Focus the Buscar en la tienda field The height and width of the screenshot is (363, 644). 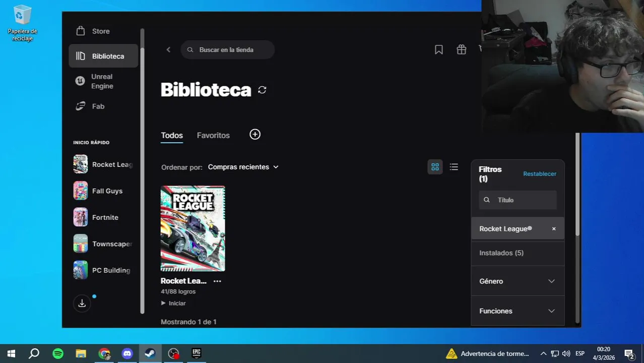click(227, 50)
